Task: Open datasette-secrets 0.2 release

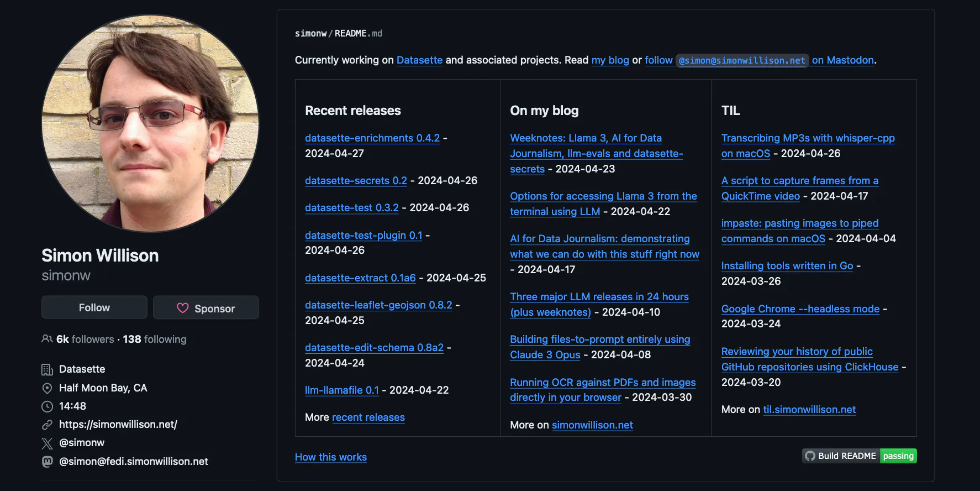Action: (x=356, y=181)
